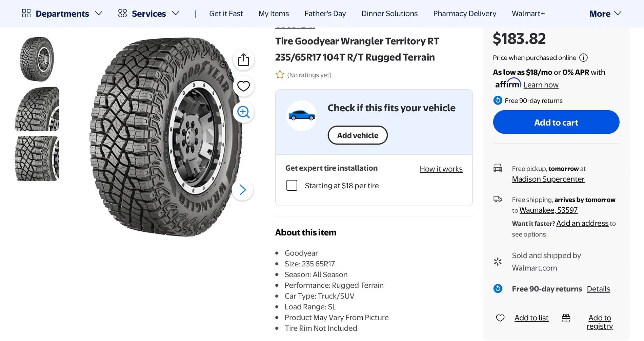The width and height of the screenshot is (644, 341).
Task: Open the More dropdown
Action: pyautogui.click(x=605, y=14)
